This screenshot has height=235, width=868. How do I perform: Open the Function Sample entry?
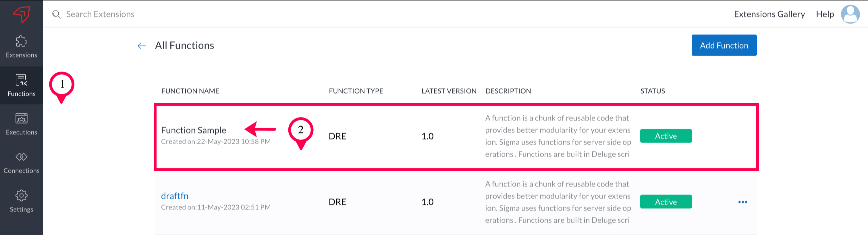(x=193, y=130)
